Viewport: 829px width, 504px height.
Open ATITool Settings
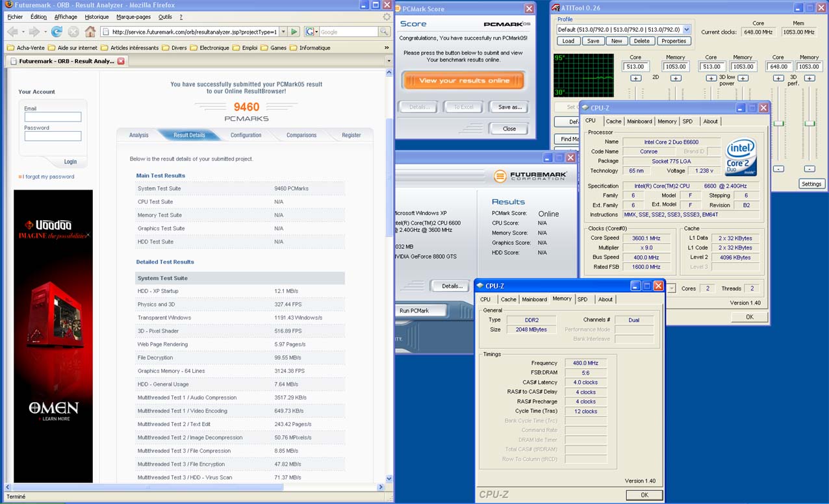811,184
